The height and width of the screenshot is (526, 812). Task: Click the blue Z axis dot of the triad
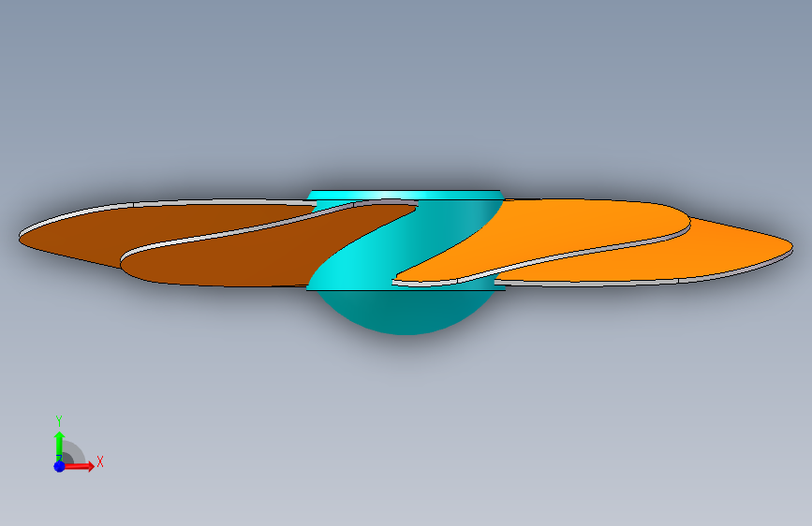pos(59,466)
